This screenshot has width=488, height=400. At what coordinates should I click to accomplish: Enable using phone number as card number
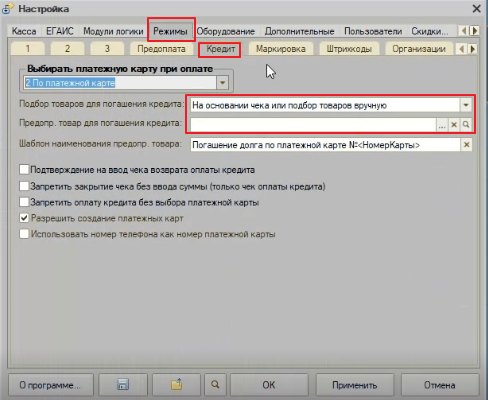(x=24, y=234)
